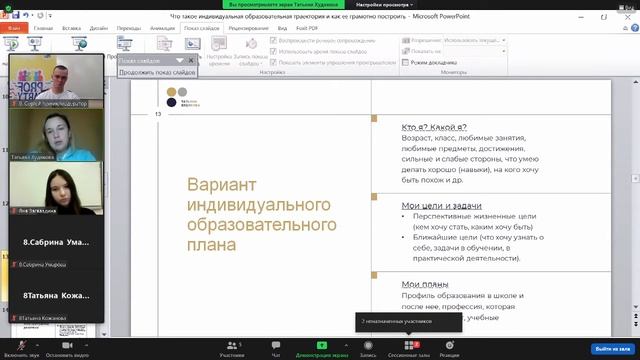Image resolution: width=640 pixels, height=360 pixels.
Task: Click the green Share Screen icon
Action: tap(322, 346)
